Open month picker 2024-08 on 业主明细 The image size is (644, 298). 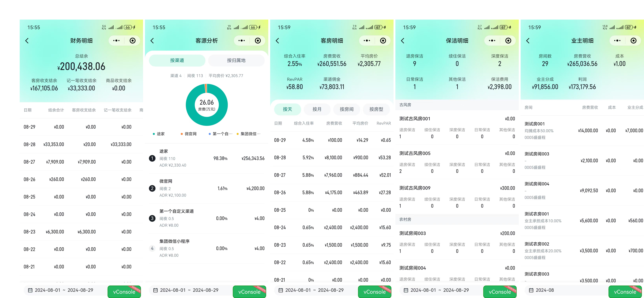(x=545, y=290)
